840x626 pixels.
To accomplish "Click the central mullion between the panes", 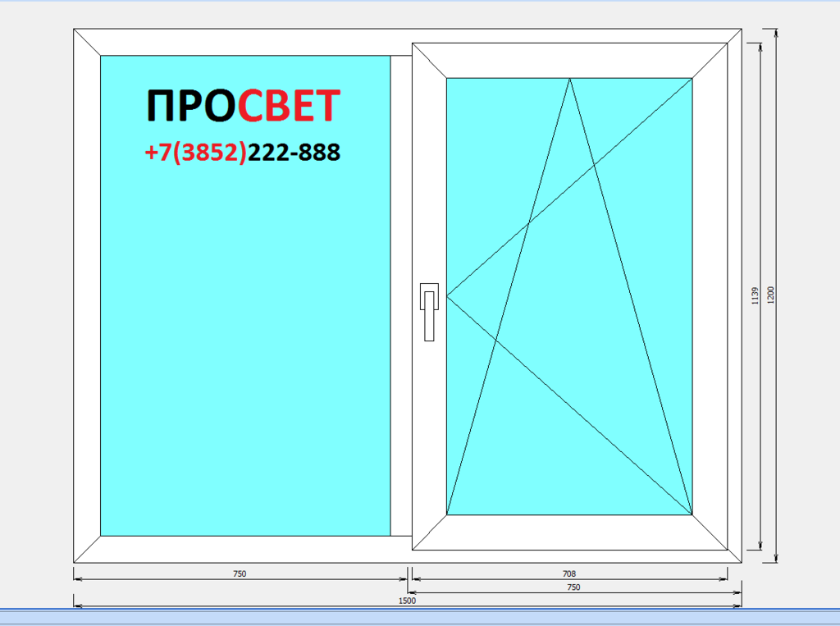I will point(400,295).
